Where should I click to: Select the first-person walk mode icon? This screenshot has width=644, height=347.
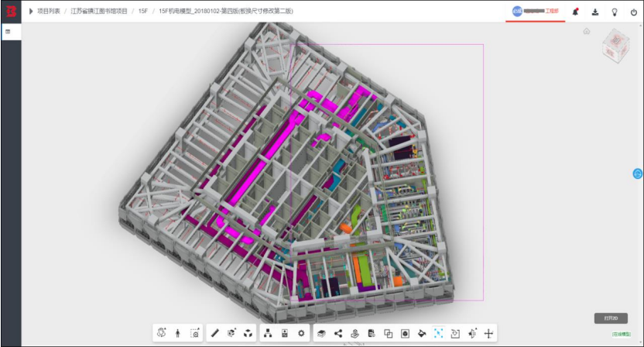178,333
